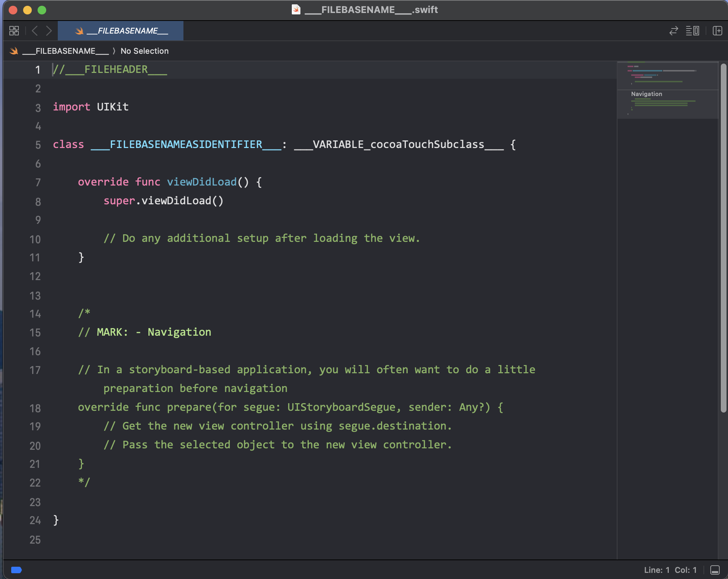Viewport: 728px width, 579px height.
Task: Click the title bar filename ___FILEBASENAME___.swift
Action: [x=371, y=10]
